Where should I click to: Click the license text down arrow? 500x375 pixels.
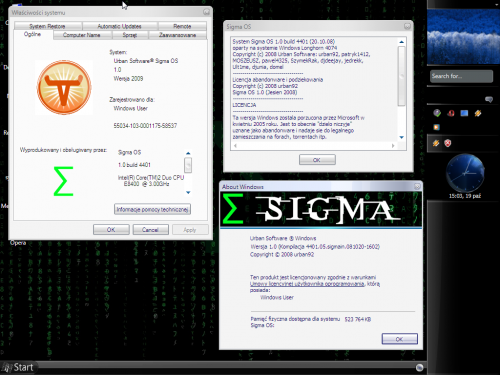coord(402,137)
